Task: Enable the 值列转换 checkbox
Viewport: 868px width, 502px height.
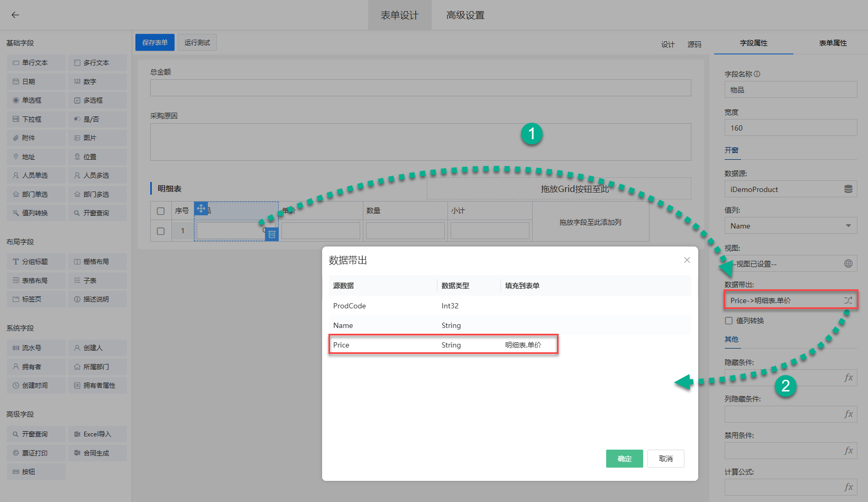Action: [x=729, y=321]
